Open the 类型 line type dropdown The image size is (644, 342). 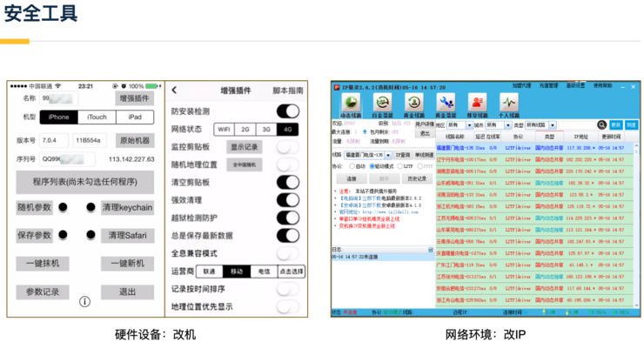(540, 124)
